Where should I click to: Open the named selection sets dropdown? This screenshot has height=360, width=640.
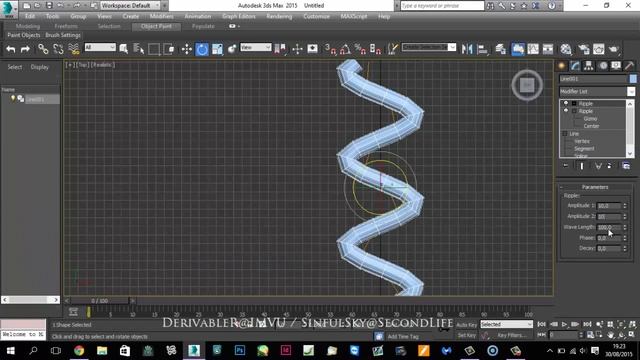429,47
